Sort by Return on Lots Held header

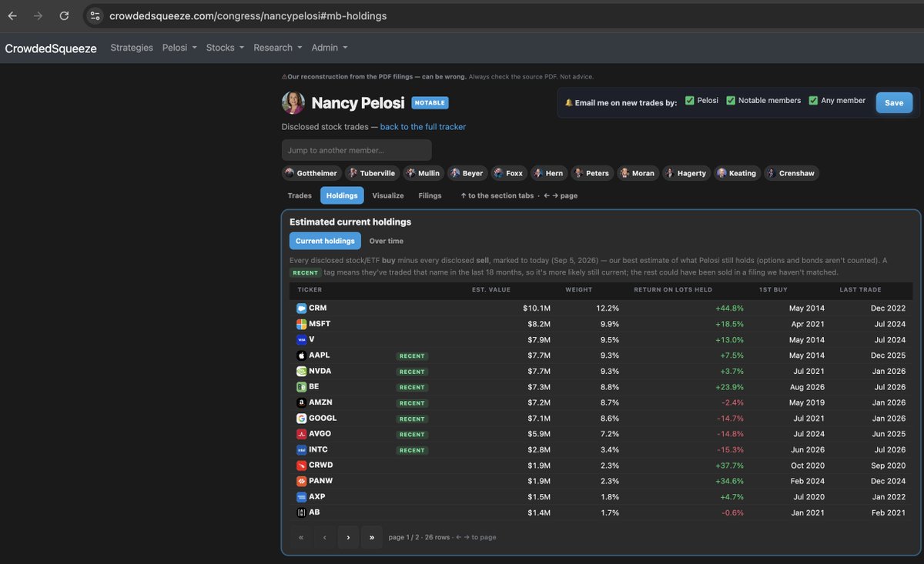coord(673,289)
